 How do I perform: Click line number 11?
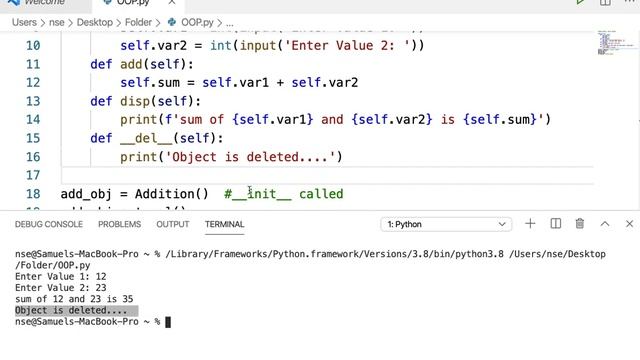tap(33, 64)
